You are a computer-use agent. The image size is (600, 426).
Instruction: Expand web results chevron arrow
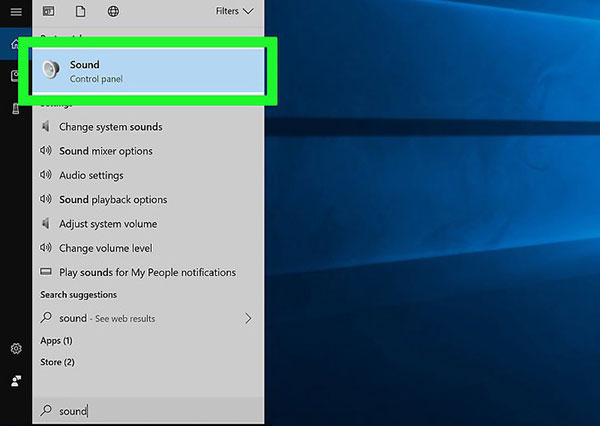tap(248, 318)
